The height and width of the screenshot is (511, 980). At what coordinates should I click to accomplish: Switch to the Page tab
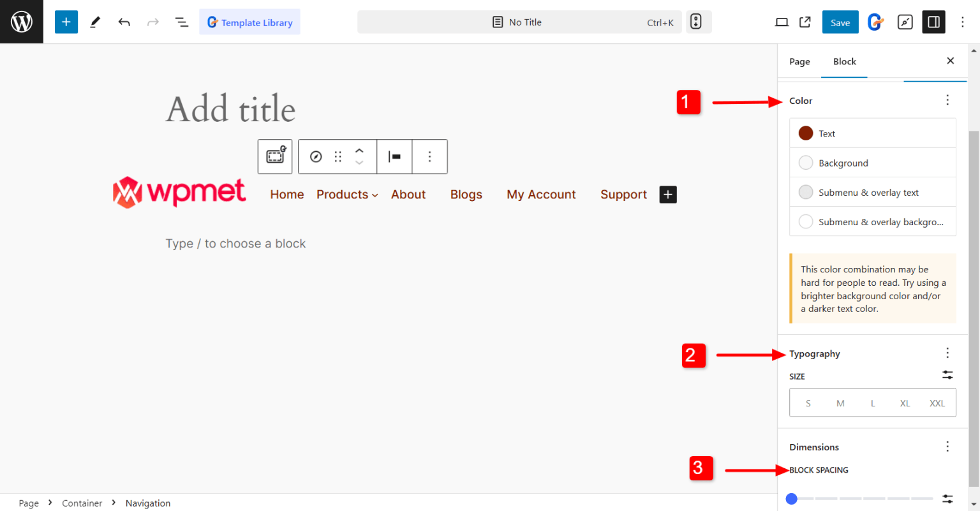[x=799, y=61]
